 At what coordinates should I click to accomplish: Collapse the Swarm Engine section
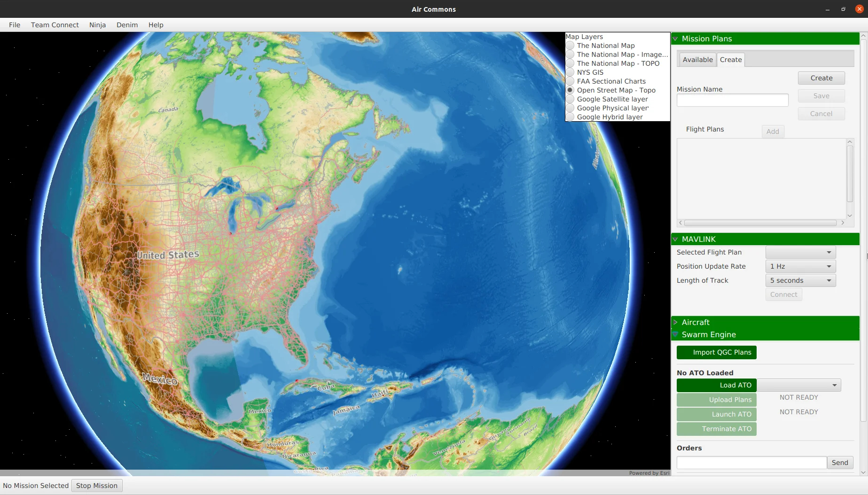pyautogui.click(x=675, y=335)
